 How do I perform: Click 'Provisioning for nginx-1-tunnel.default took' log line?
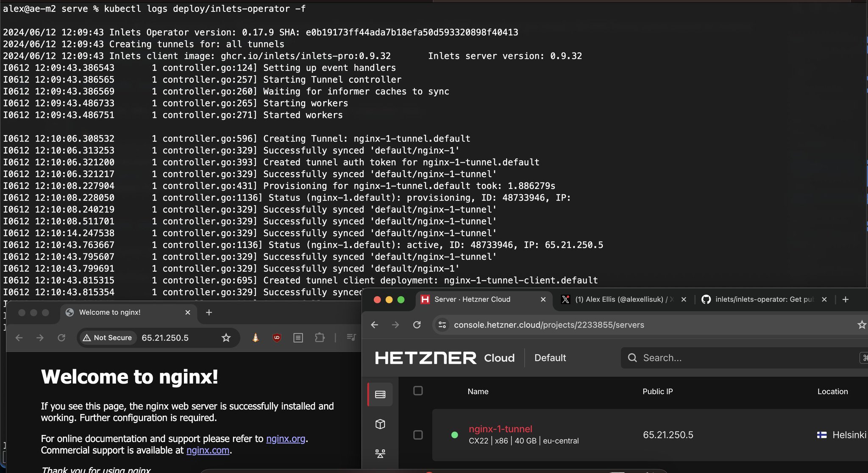[x=279, y=186]
